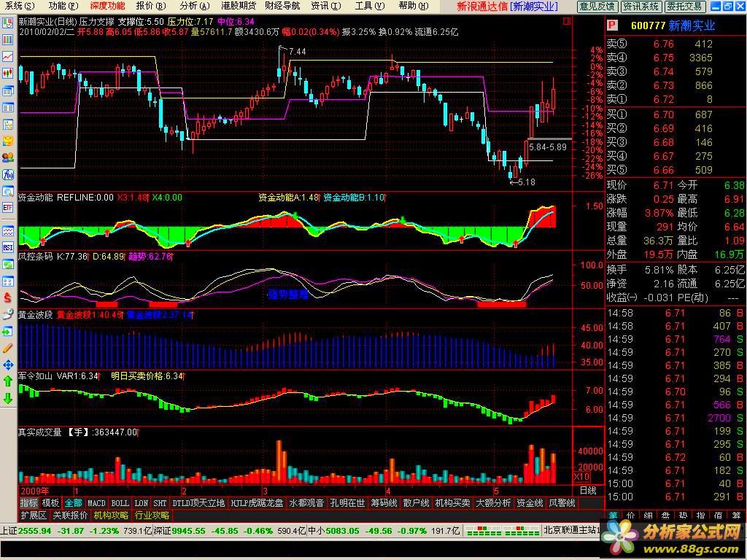
Task: Switch to the 模板 tab
Action: point(50,503)
